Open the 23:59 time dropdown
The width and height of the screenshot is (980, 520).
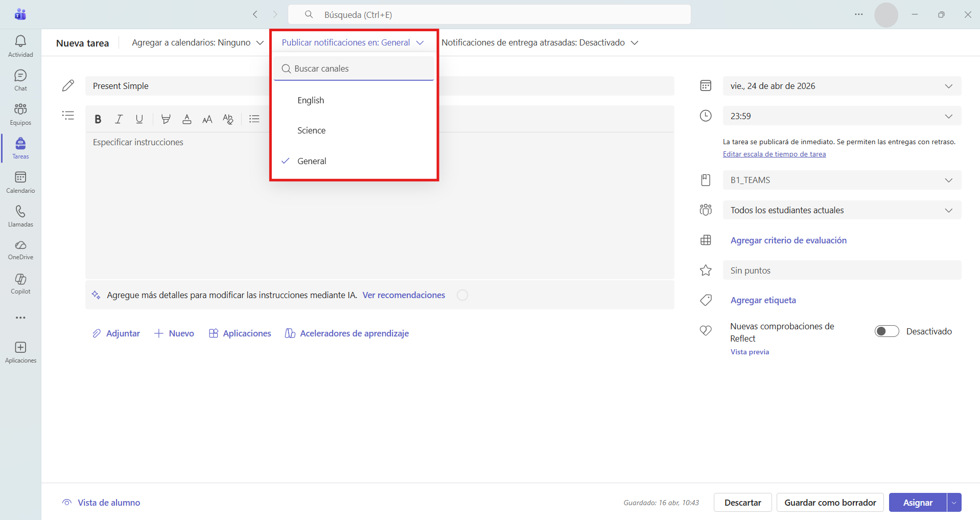coord(842,116)
